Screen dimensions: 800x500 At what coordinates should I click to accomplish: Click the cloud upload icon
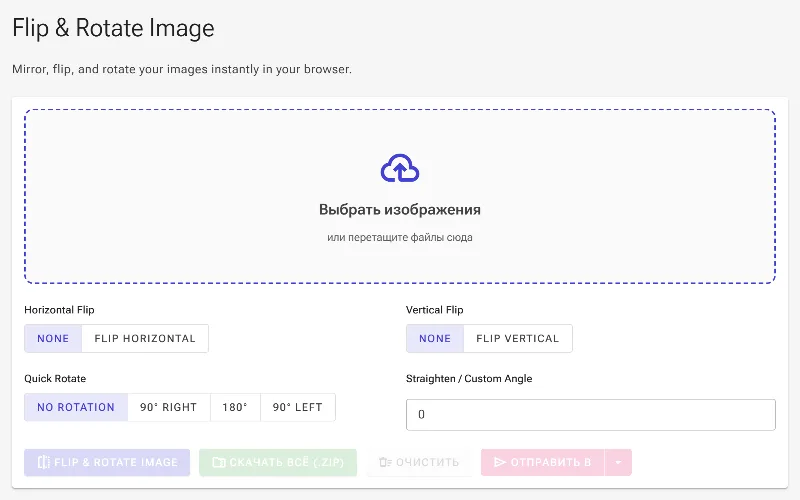tap(400, 168)
